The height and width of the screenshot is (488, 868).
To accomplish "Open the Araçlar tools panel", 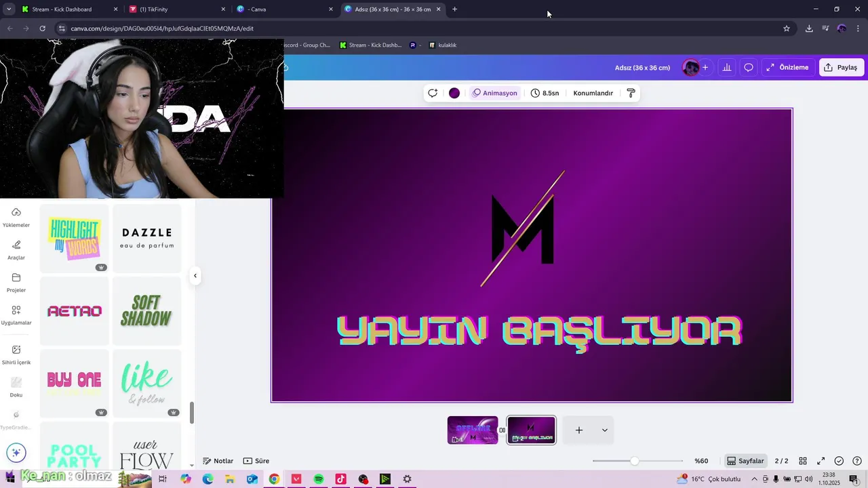I will pos(16,250).
